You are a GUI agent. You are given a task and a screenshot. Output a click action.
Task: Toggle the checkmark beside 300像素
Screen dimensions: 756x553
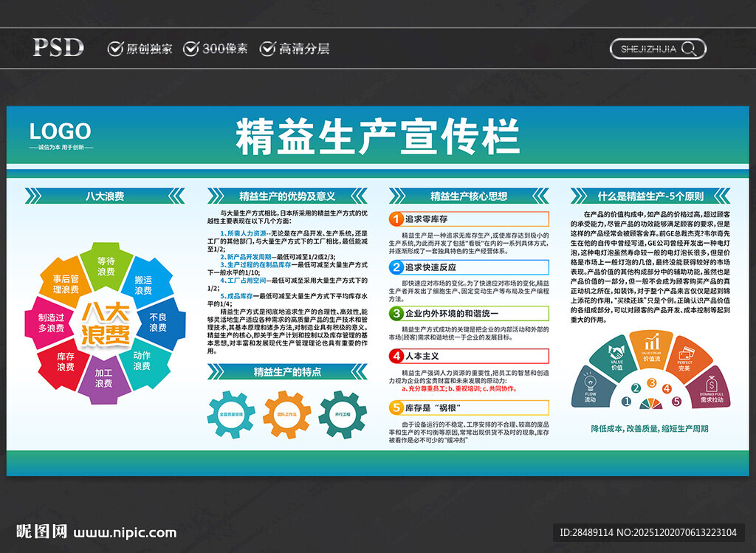coord(193,48)
